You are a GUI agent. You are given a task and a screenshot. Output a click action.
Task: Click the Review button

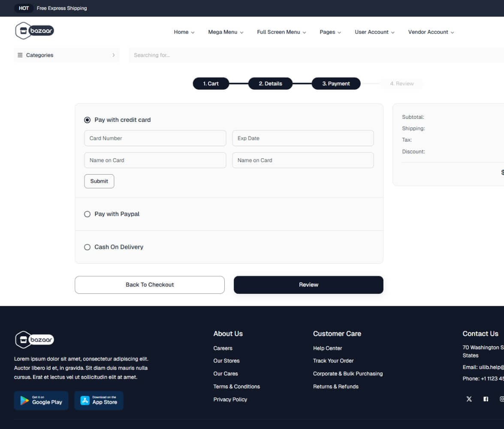click(x=308, y=284)
